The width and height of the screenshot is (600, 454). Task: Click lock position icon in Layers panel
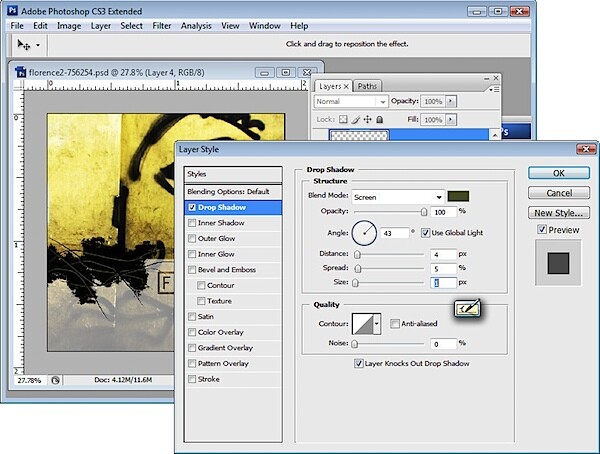(x=367, y=119)
